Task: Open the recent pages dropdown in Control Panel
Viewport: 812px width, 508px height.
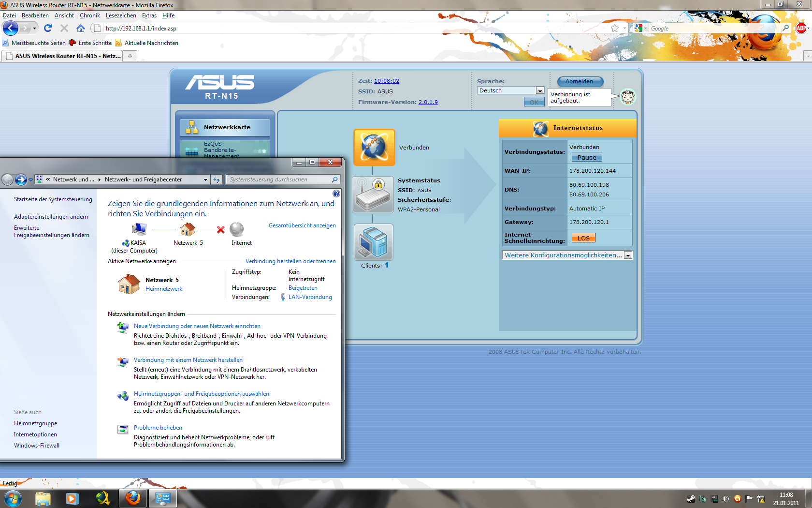Action: coord(30,179)
